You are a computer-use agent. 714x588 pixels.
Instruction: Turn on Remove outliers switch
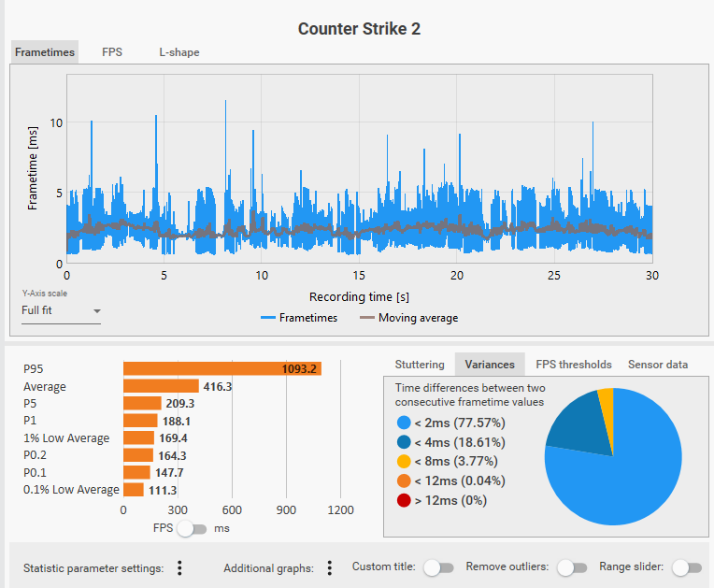click(572, 568)
